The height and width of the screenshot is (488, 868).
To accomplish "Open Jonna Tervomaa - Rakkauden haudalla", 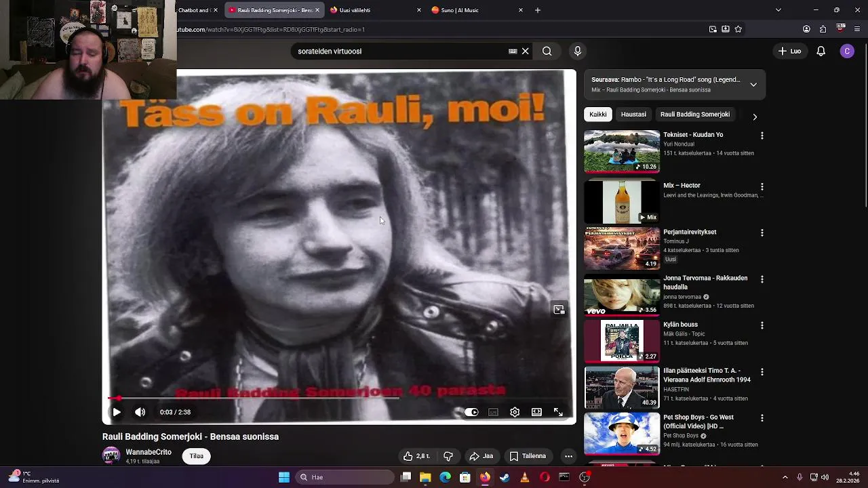I will tap(622, 295).
